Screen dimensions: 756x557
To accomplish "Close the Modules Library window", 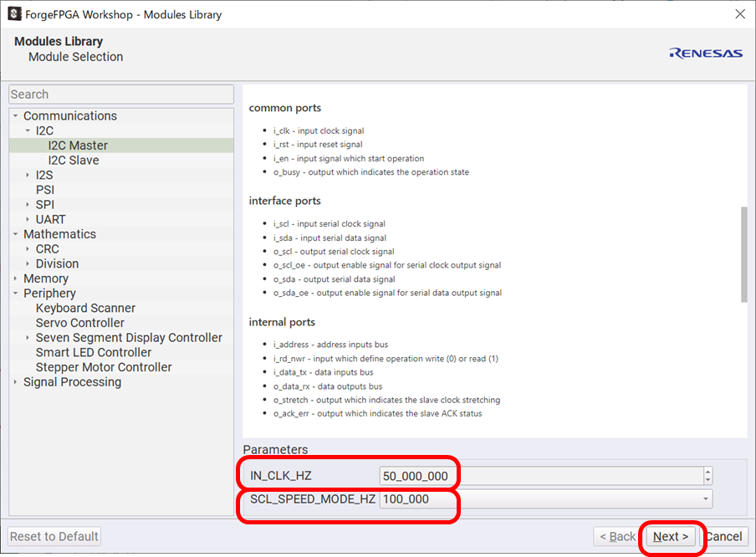I will pyautogui.click(x=739, y=14).
